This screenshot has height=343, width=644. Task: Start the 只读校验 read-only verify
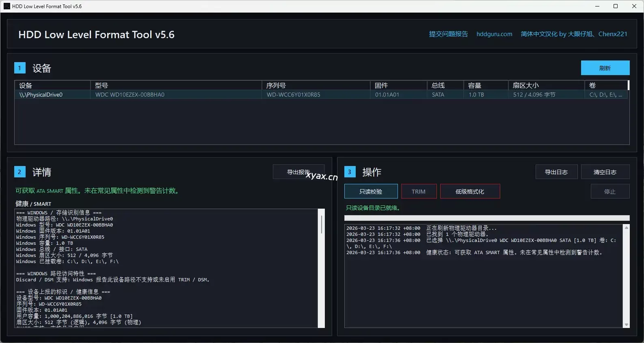tap(371, 191)
